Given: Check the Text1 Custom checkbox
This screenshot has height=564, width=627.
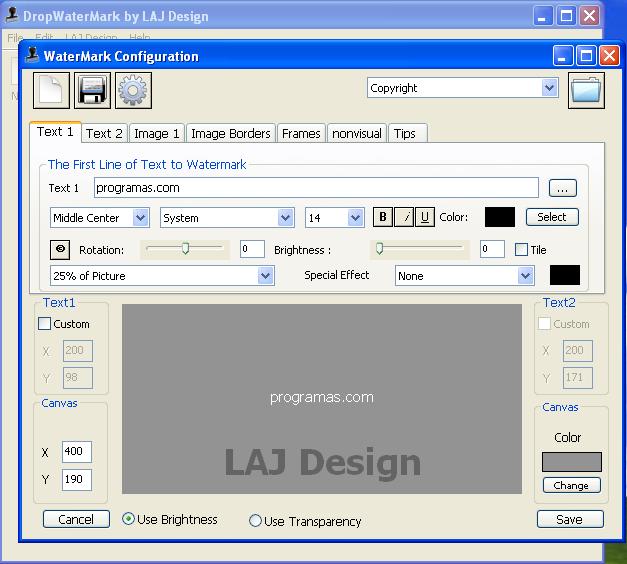Looking at the screenshot, I should point(44,324).
